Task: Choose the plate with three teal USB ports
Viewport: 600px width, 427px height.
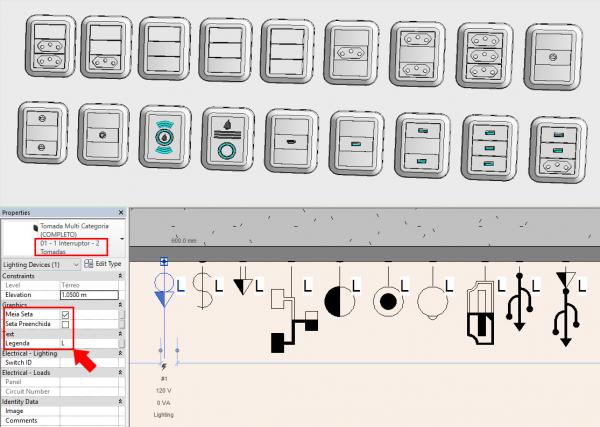Action: [489, 148]
